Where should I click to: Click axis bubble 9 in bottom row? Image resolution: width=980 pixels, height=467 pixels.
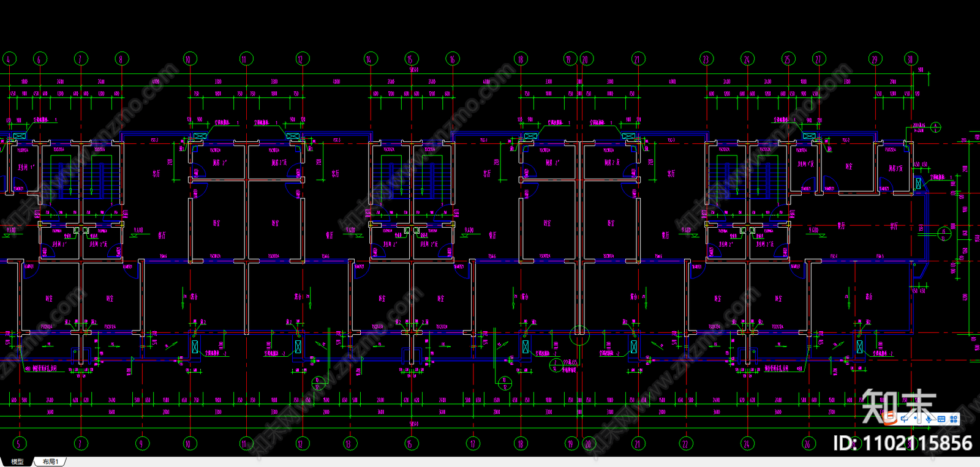tap(142, 443)
